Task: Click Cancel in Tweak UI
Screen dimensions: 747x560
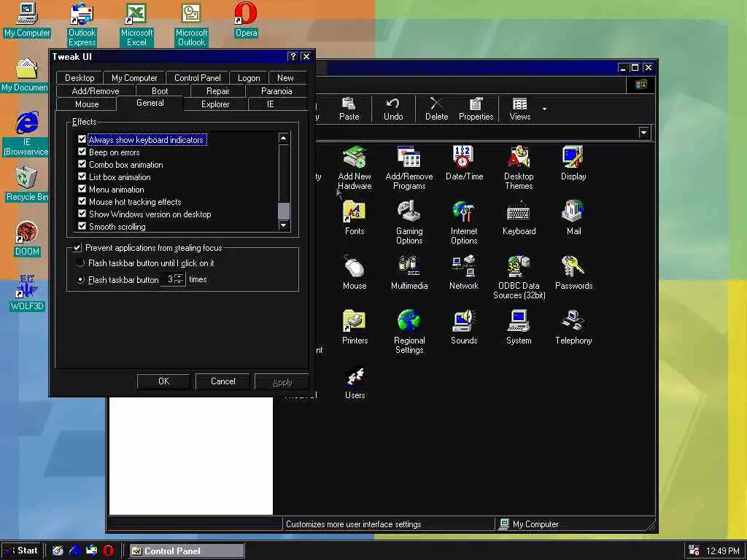Action: tap(223, 381)
